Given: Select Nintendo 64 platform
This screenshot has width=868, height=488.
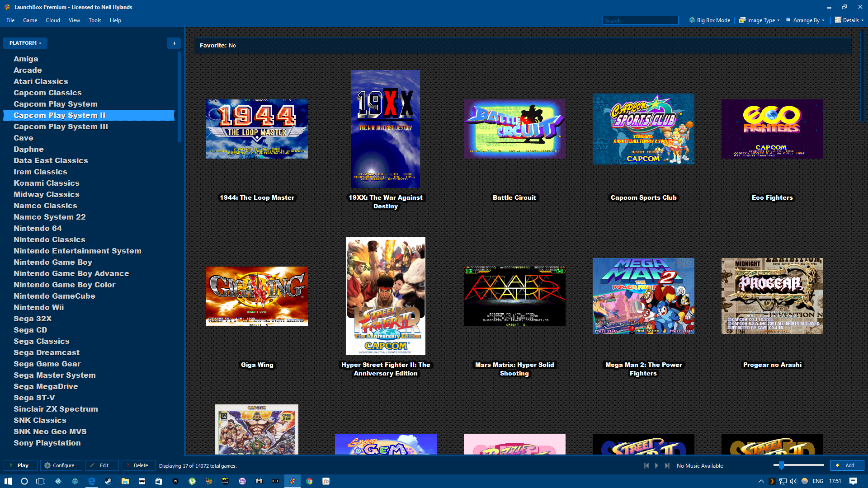Looking at the screenshot, I should tap(38, 228).
